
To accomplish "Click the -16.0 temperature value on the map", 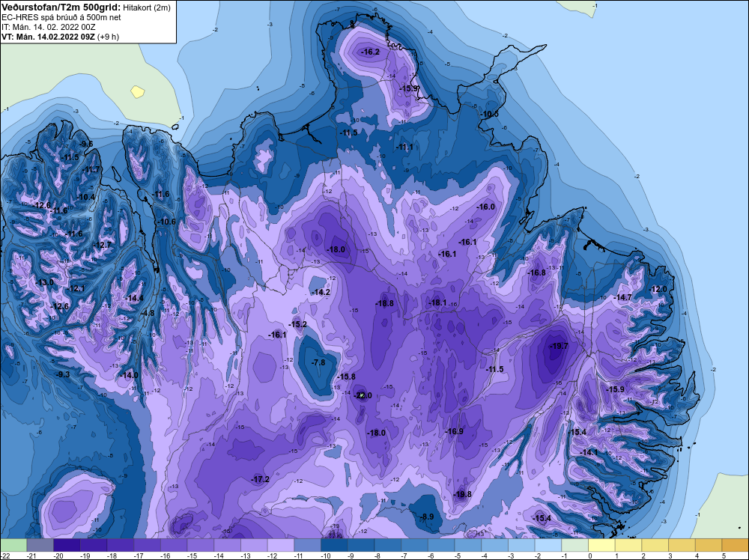I will (486, 207).
